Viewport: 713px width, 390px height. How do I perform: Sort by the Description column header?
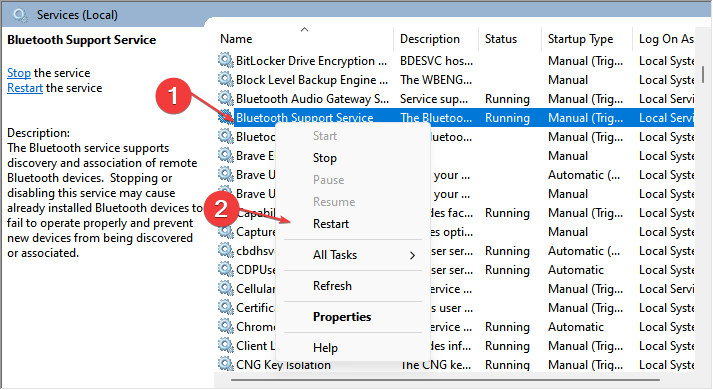430,39
